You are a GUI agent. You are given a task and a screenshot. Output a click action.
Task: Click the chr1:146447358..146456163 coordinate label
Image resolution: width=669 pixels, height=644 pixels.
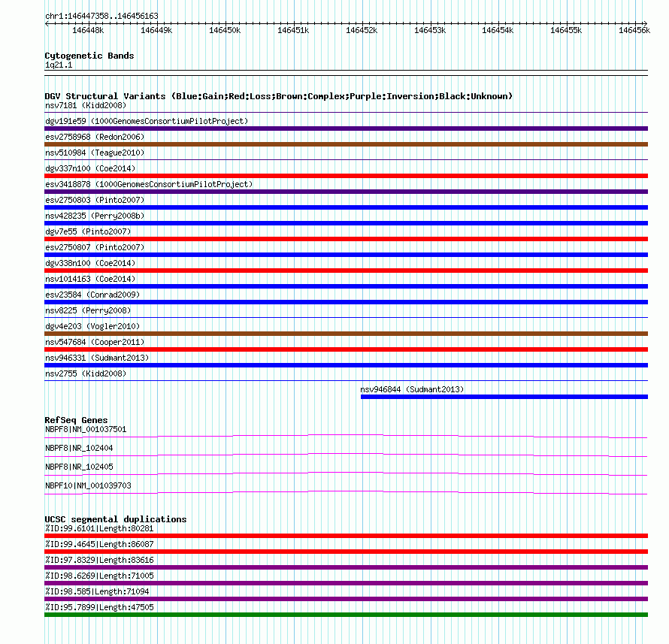tap(101, 16)
